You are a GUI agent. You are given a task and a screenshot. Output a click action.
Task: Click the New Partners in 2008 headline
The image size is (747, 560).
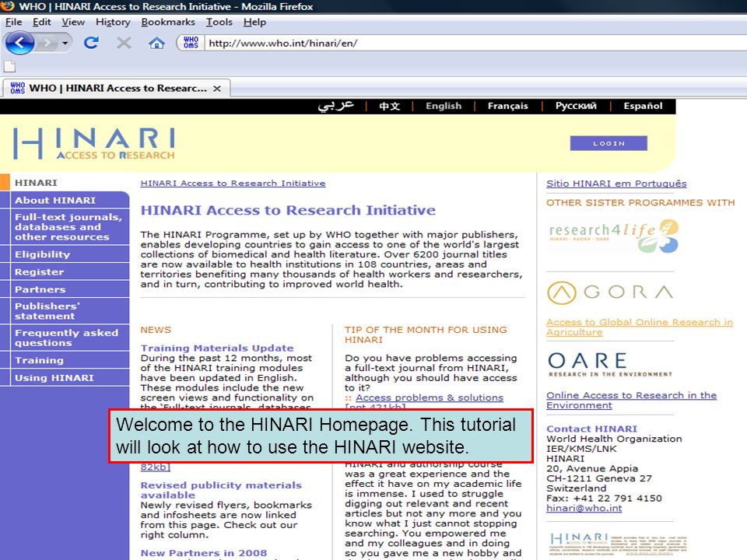coord(203,553)
